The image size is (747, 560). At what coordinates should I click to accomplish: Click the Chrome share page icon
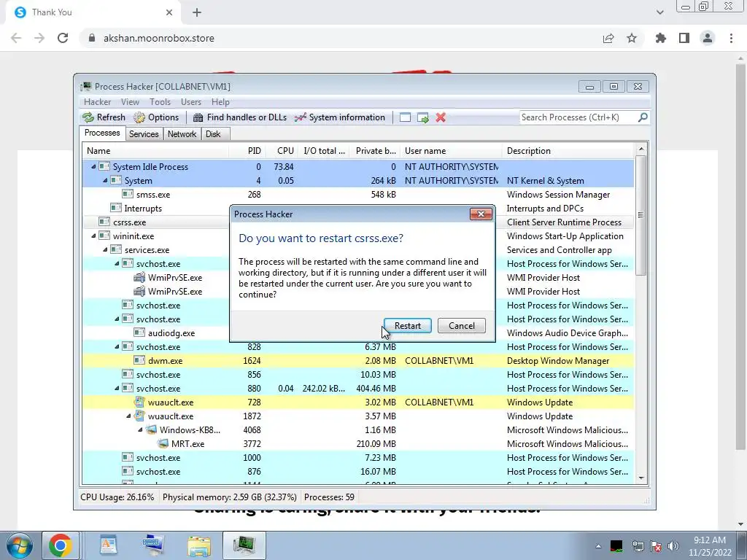(x=608, y=38)
